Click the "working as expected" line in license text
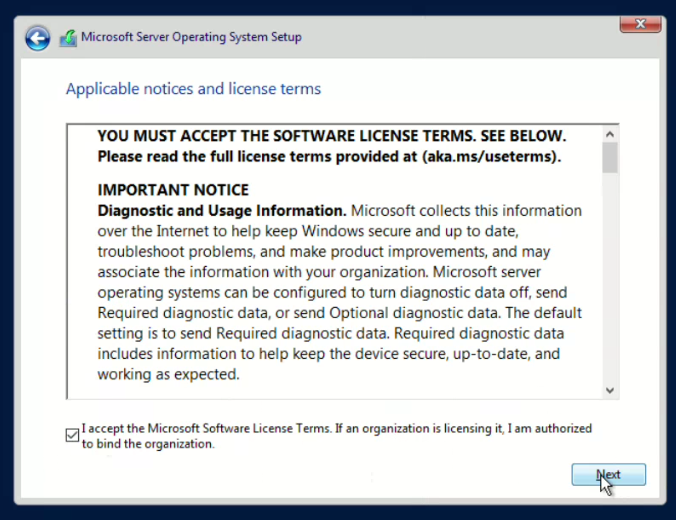 168,375
